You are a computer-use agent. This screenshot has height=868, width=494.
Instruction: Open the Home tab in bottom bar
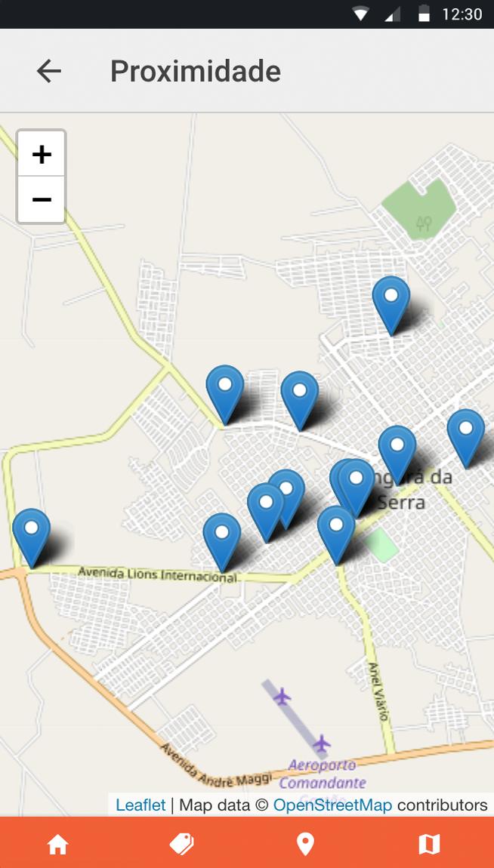(x=57, y=844)
